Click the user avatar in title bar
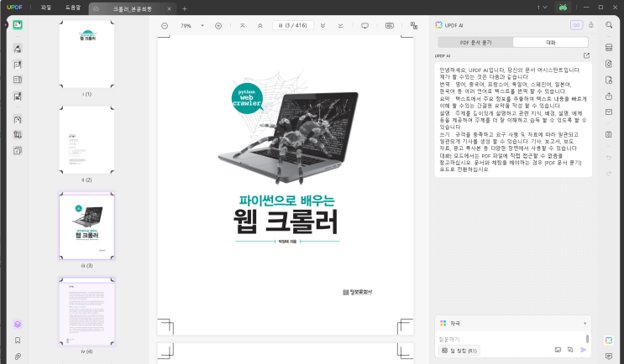This screenshot has height=364, width=624. (x=563, y=8)
